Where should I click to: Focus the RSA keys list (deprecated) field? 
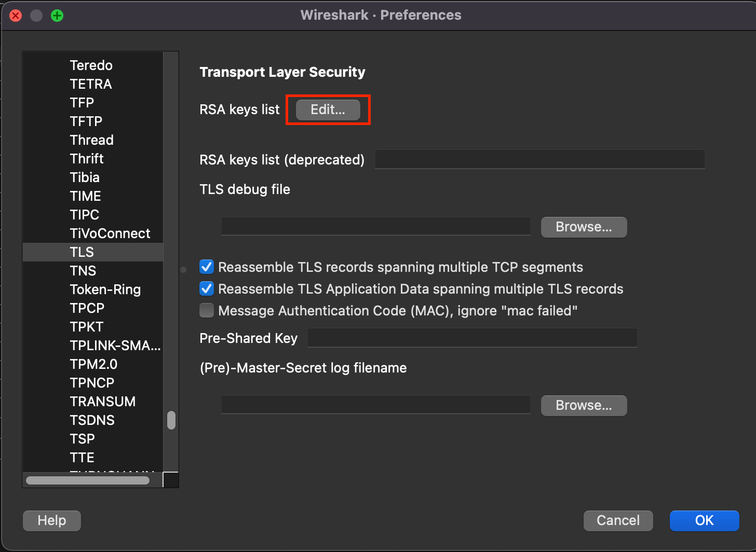540,159
